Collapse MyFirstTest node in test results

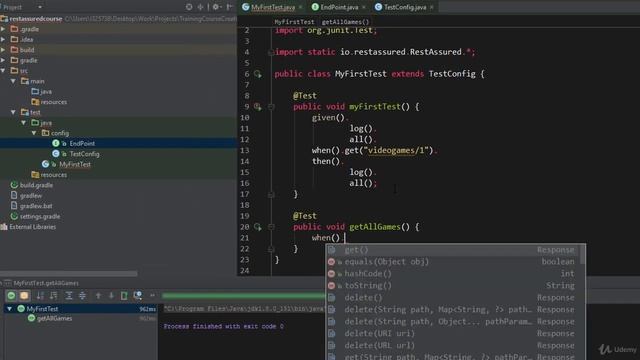[x=10, y=309]
